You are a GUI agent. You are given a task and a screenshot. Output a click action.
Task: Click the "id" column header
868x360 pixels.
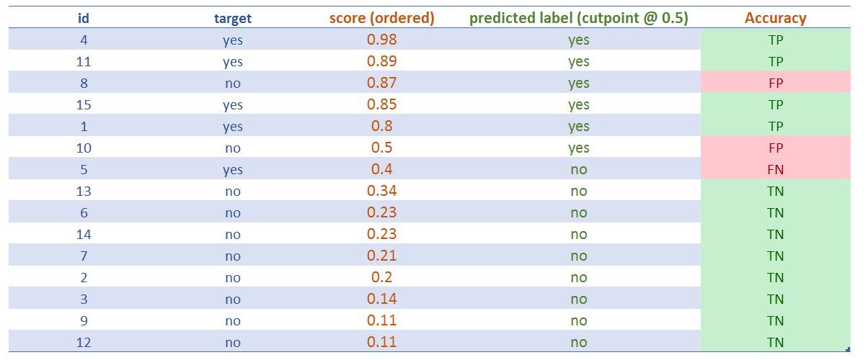pyautogui.click(x=84, y=19)
